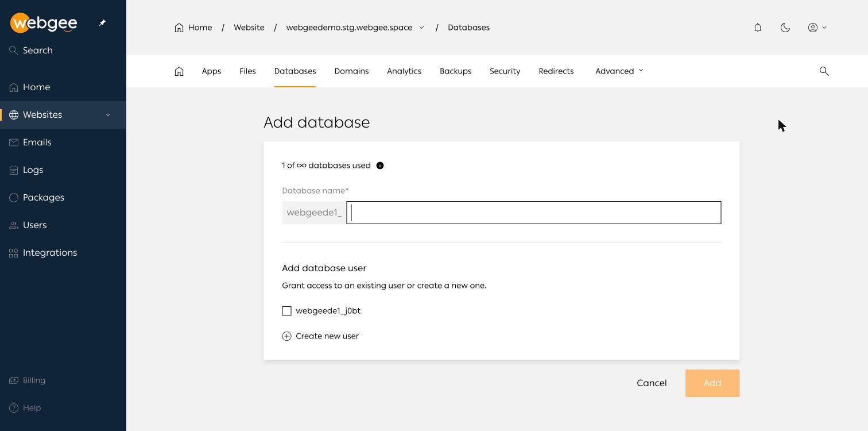Click the search magnifier in tab bar

tap(824, 71)
